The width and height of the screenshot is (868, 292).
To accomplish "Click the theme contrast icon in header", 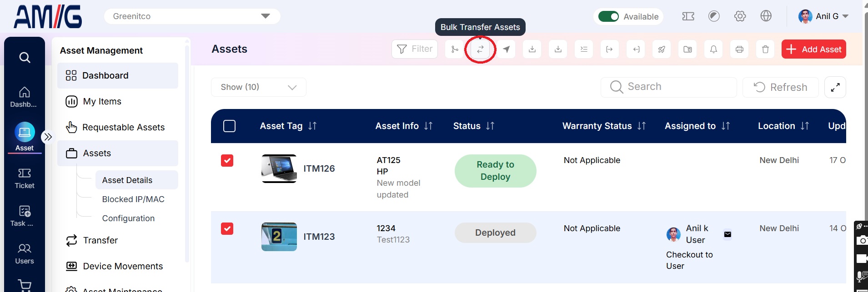I will 714,16.
